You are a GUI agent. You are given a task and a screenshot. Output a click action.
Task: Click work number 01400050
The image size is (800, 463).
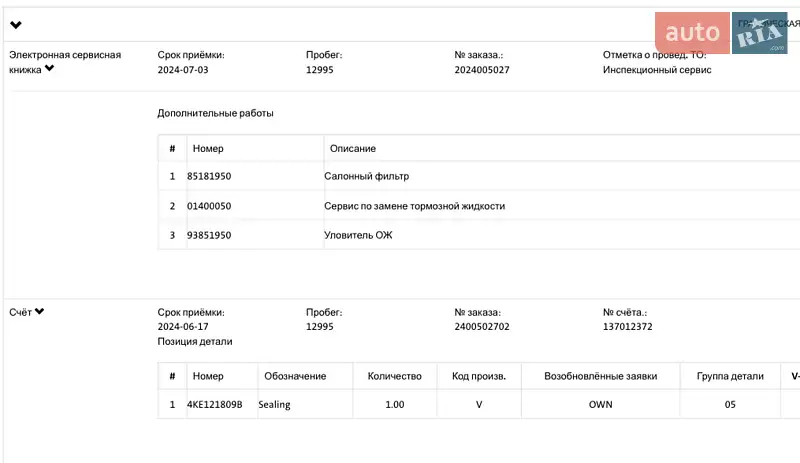click(209, 206)
